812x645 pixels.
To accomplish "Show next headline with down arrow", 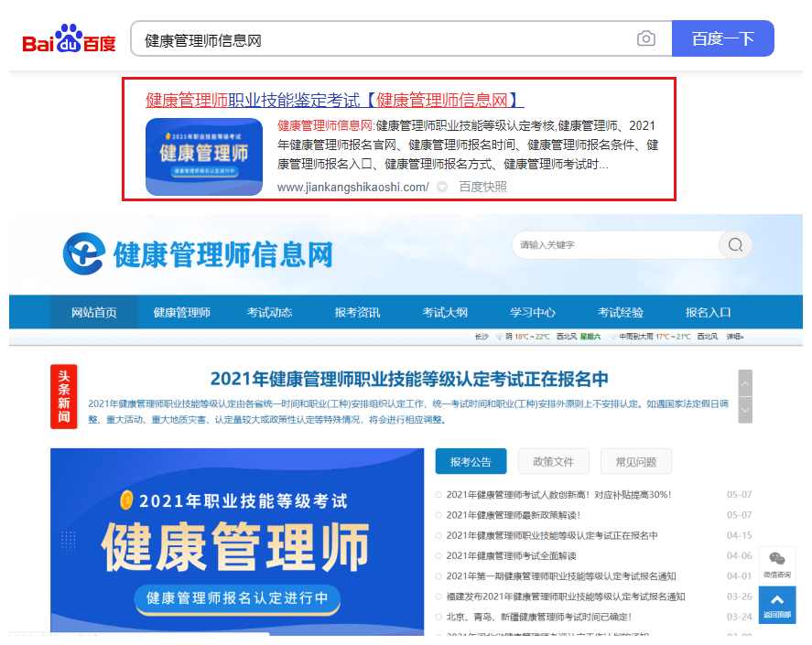I will 745,410.
